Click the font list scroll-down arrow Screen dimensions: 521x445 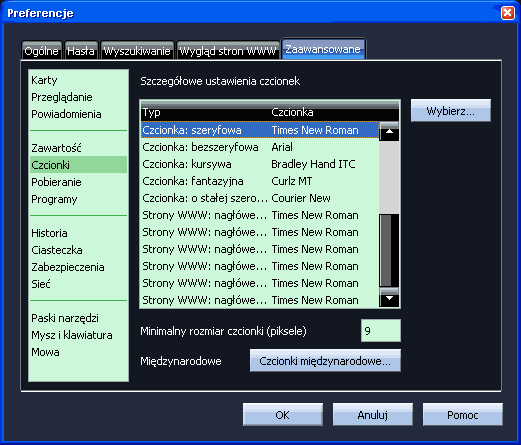click(x=389, y=297)
